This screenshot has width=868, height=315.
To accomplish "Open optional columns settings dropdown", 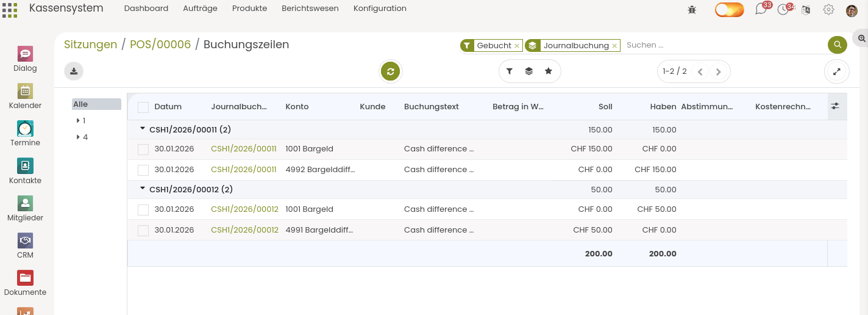I will pyautogui.click(x=835, y=106).
